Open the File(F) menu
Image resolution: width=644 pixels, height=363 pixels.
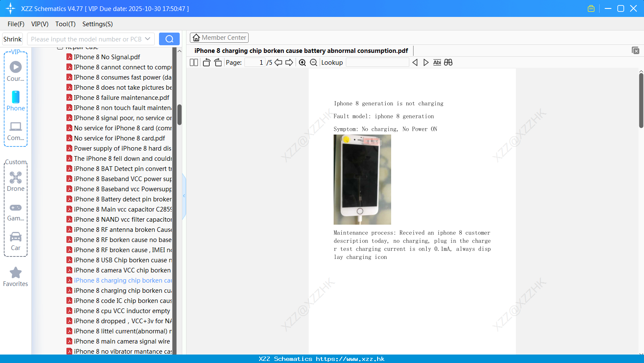pyautogui.click(x=16, y=24)
